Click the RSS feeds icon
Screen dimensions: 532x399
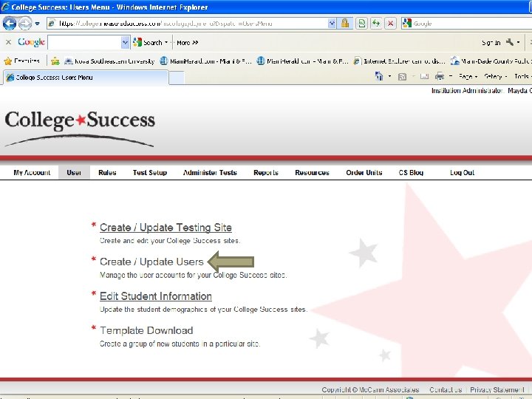402,77
